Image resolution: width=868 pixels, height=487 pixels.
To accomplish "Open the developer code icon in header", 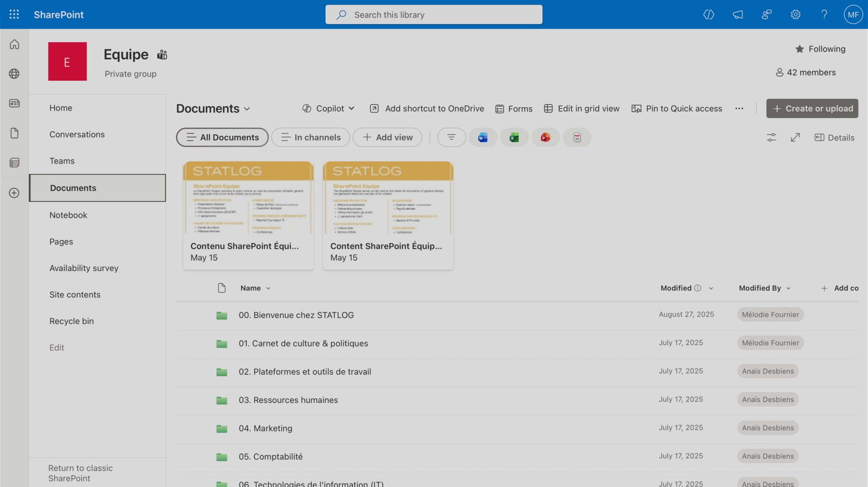I will coord(709,15).
